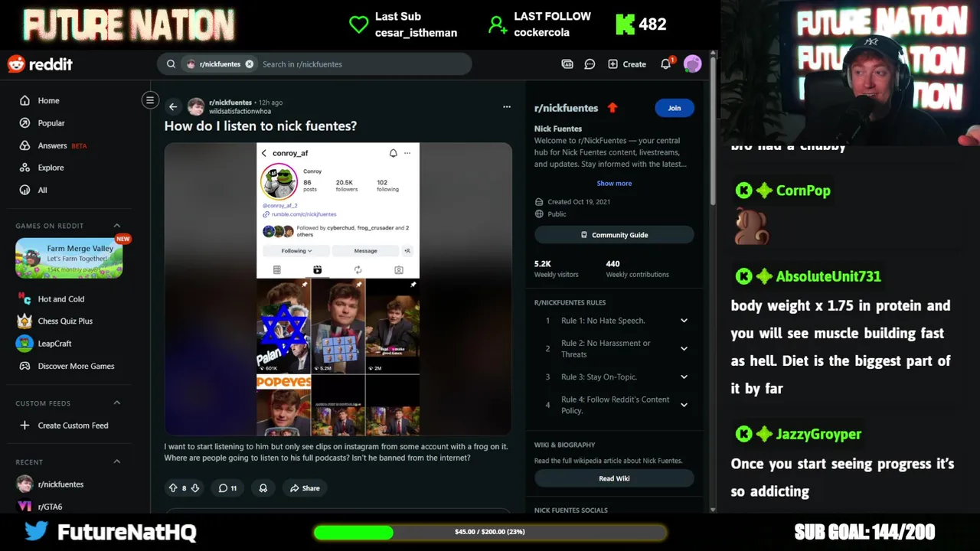Click the page vertical scrollbar
The height and width of the screenshot is (551, 980).
click(713, 130)
